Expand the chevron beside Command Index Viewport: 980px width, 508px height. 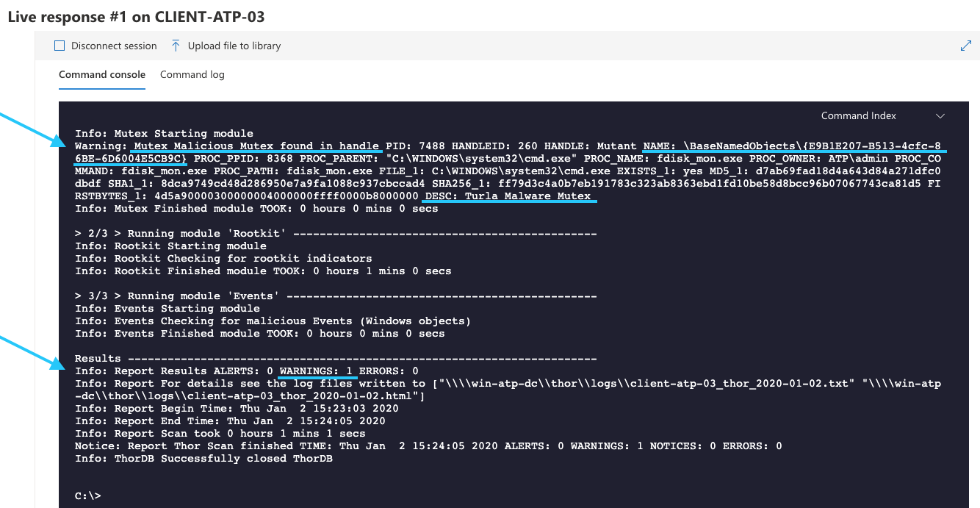coord(940,116)
